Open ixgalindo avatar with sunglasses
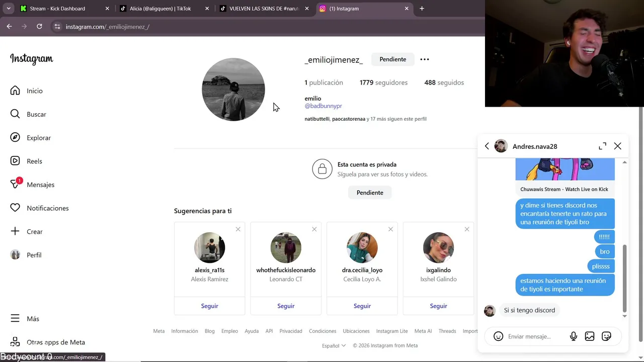The height and width of the screenshot is (362, 644). coord(438,247)
